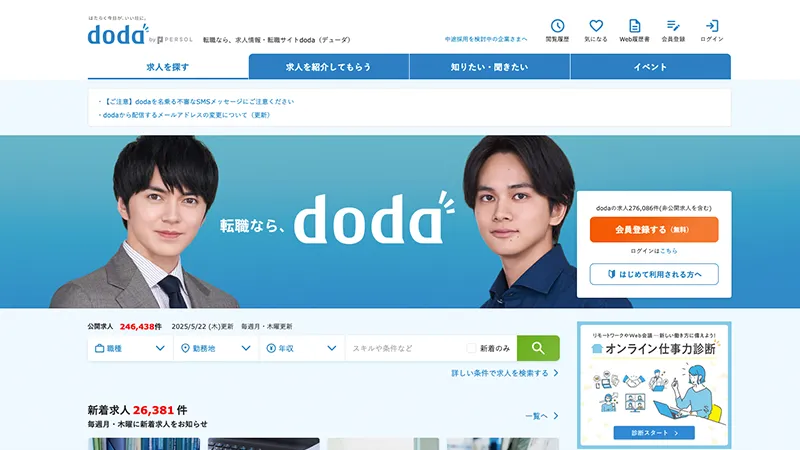Expand the 勤務地 dropdown
This screenshot has height=450, width=800.
[x=216, y=348]
